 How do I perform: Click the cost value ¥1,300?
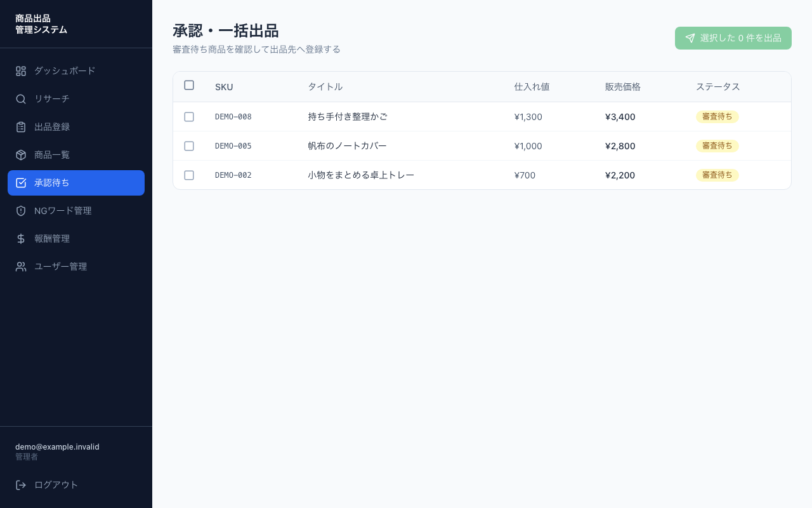point(528,117)
